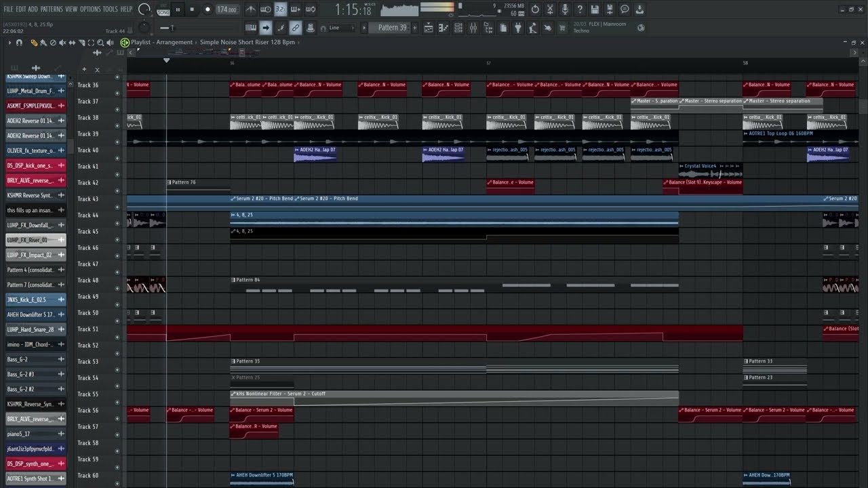This screenshot has height=488, width=868.
Task: Open the snap Line dropdown
Action: tap(342, 28)
